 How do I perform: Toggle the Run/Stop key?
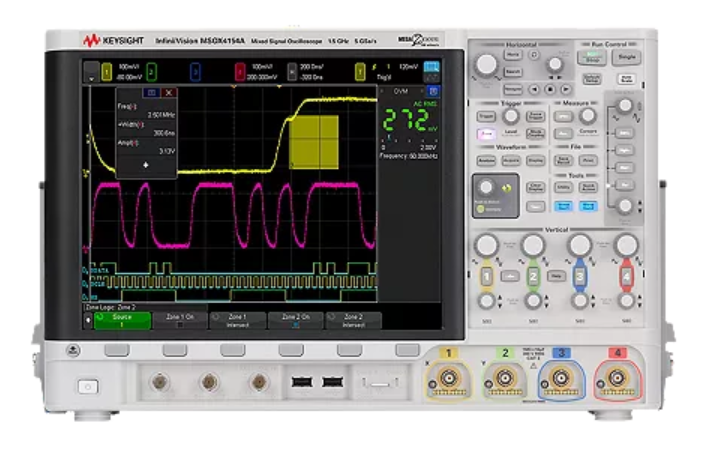[591, 57]
